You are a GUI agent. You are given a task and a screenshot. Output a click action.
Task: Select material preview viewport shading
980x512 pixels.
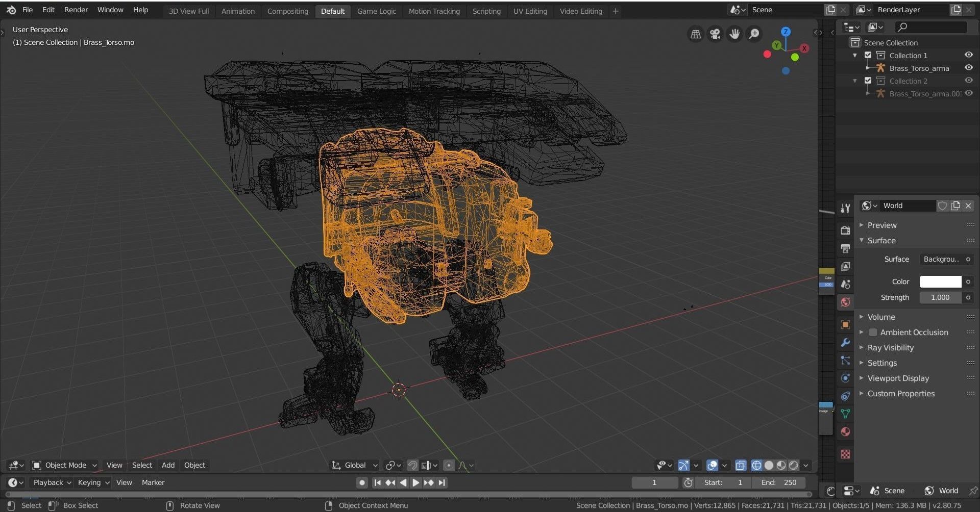click(781, 465)
